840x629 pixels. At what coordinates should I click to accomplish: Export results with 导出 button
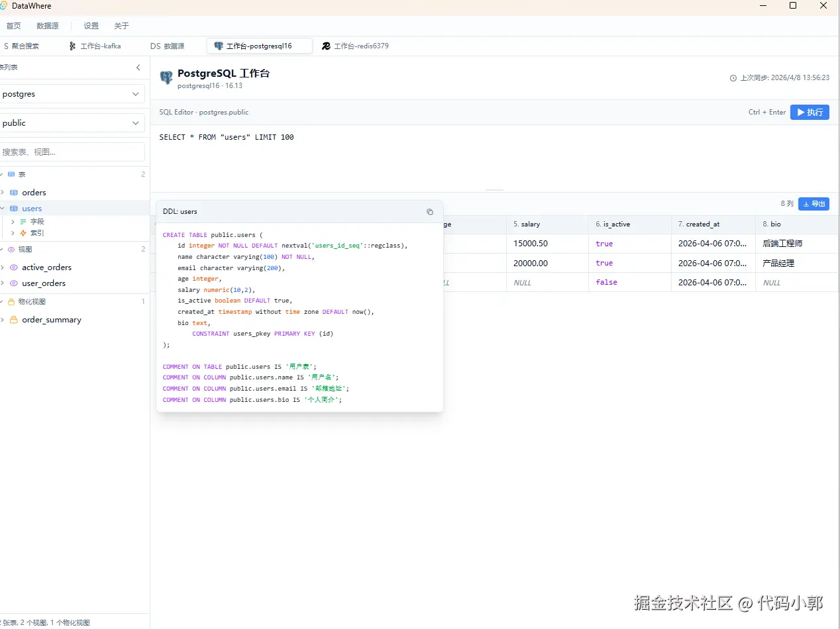(x=814, y=204)
